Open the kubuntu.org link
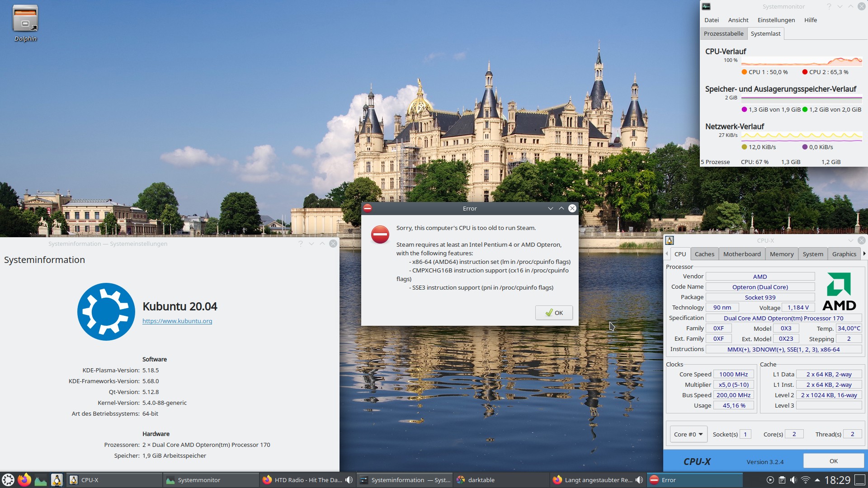Image resolution: width=868 pixels, height=488 pixels. click(177, 321)
